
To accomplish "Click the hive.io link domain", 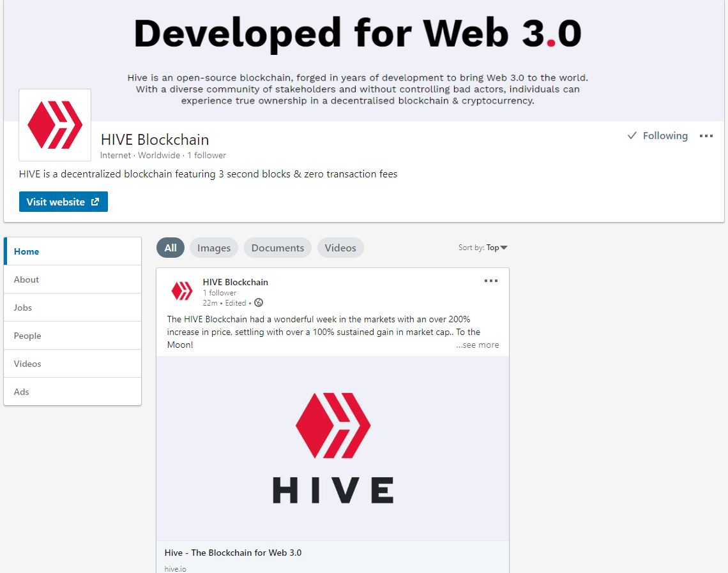I will (x=176, y=569).
